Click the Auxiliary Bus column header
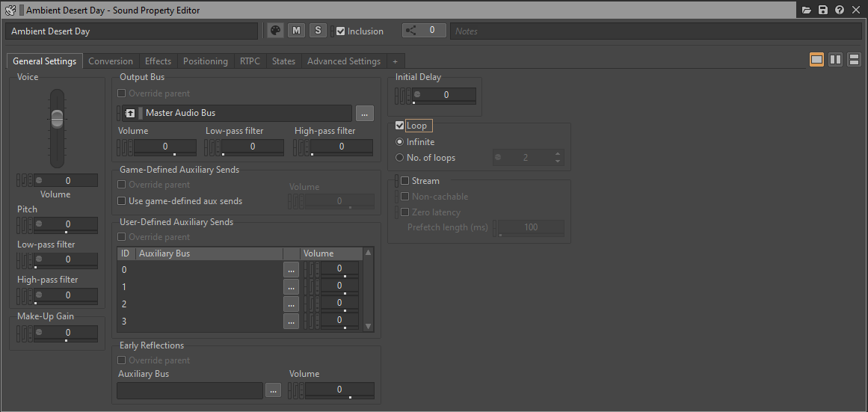 [209, 253]
